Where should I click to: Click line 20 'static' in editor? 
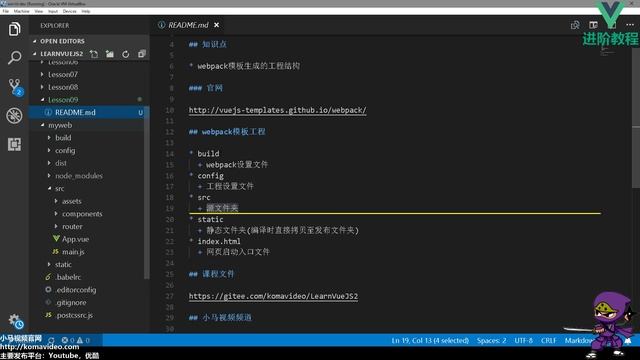tap(210, 219)
